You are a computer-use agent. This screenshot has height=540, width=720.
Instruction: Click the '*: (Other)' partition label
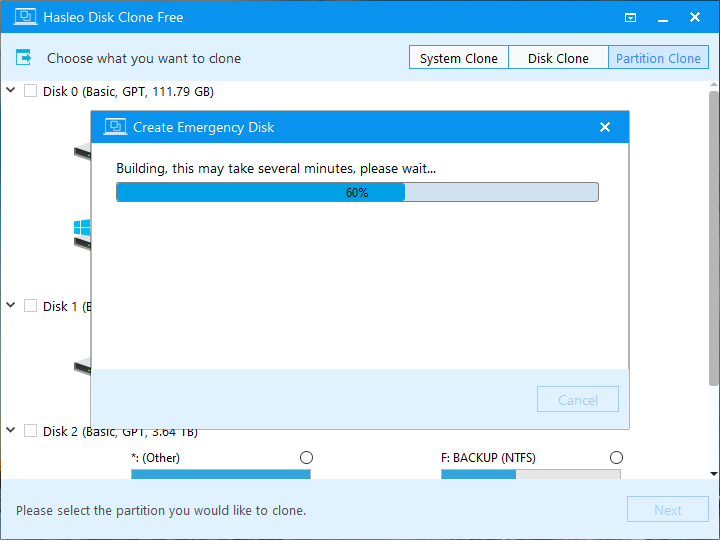click(x=155, y=457)
